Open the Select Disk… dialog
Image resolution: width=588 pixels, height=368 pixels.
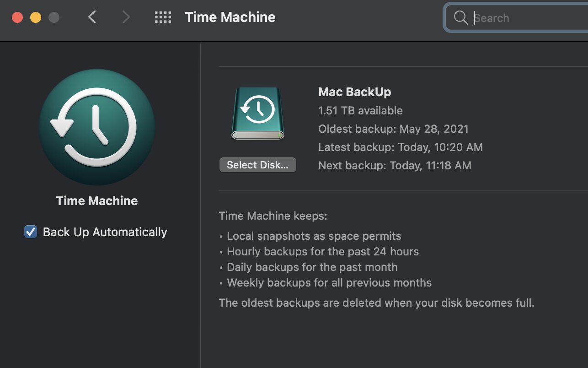pos(258,165)
